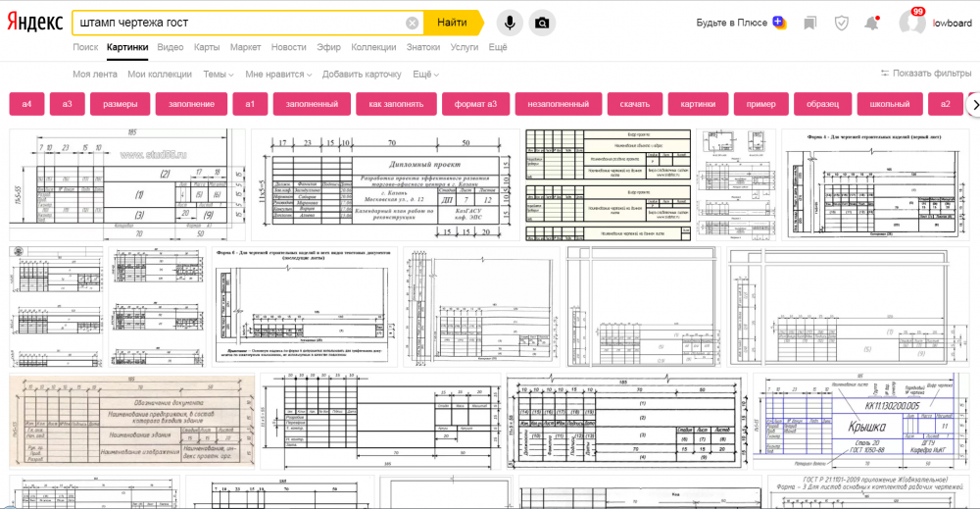Viewport: 980px width, 509px height.
Task: Expand the Ещё submenu dropdown
Action: pos(425,74)
